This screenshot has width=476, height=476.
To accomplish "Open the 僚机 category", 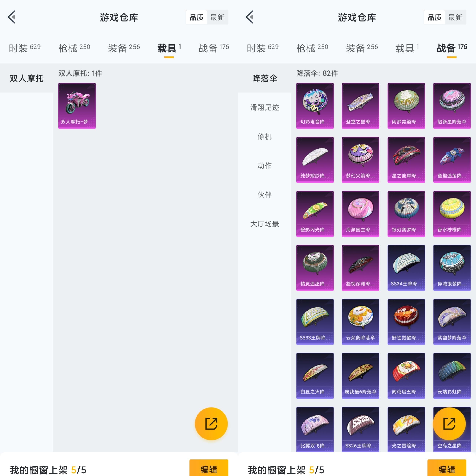I will coord(265,137).
